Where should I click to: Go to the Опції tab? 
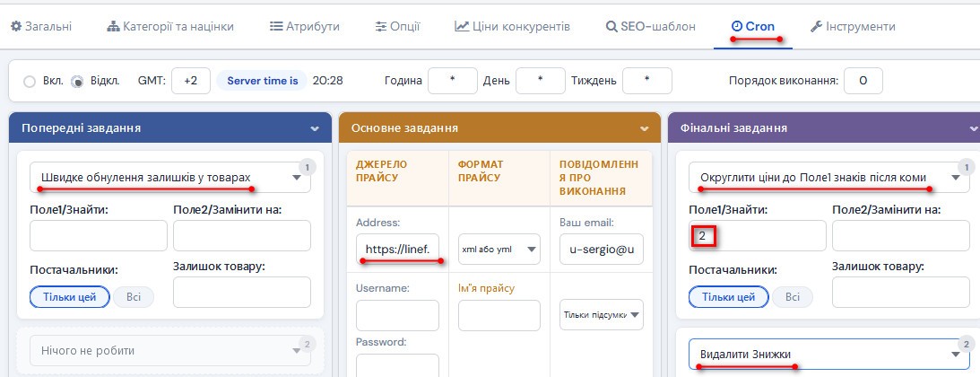point(397,27)
